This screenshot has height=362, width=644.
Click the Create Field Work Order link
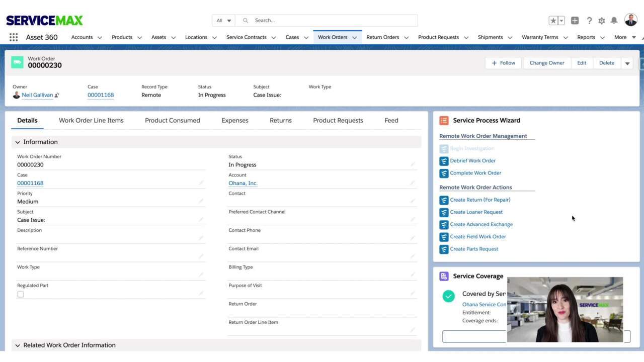tap(478, 237)
